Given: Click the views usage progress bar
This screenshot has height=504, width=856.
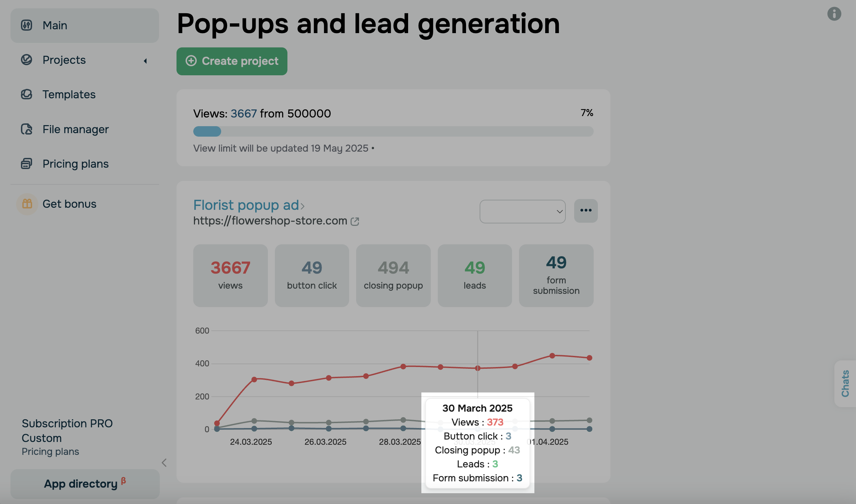Looking at the screenshot, I should [393, 131].
